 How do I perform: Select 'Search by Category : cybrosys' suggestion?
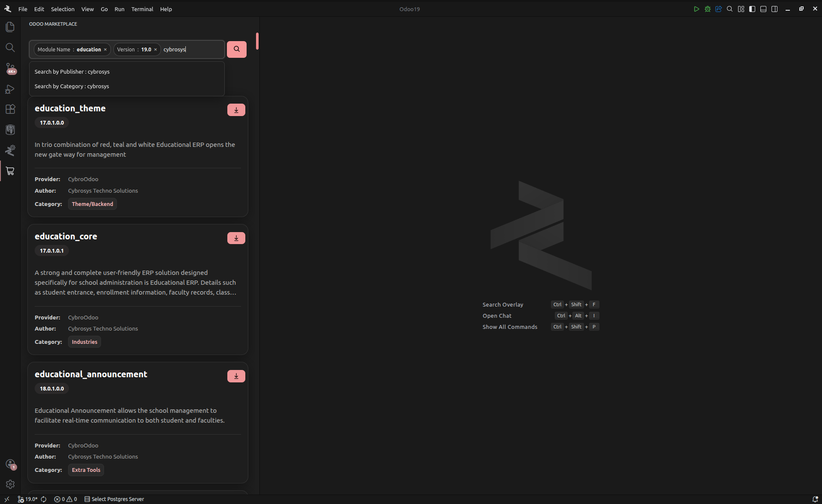tap(127, 86)
